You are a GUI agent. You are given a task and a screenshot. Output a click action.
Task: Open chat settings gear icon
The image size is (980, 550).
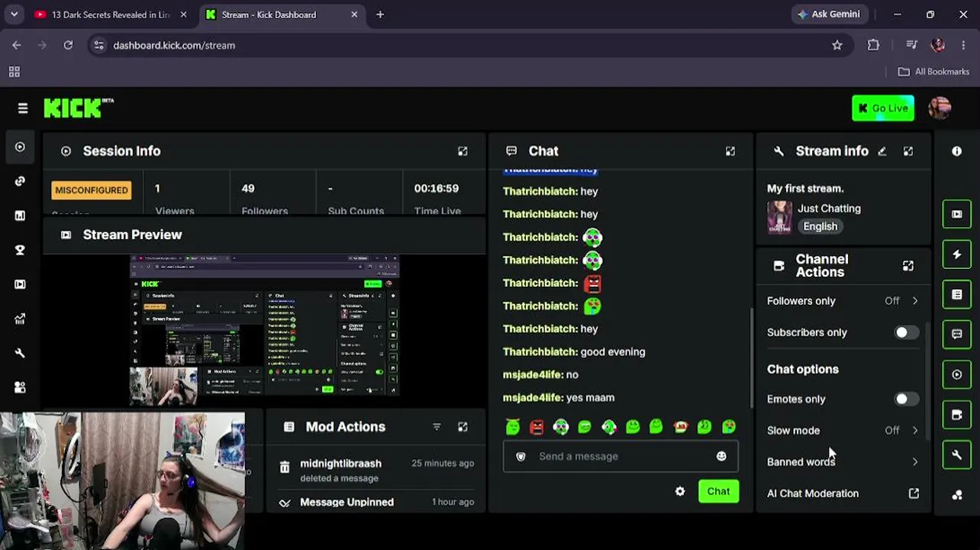tap(680, 491)
